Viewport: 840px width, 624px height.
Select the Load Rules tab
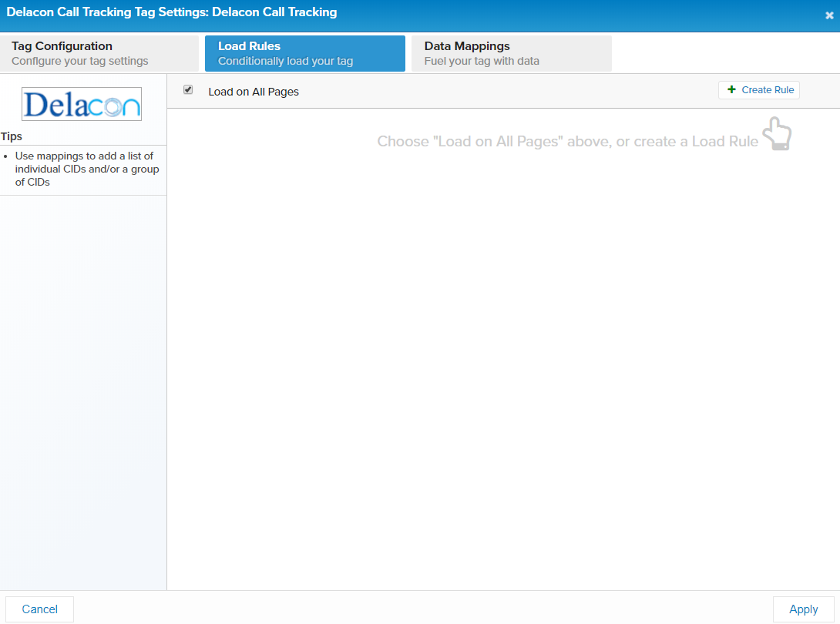click(305, 54)
